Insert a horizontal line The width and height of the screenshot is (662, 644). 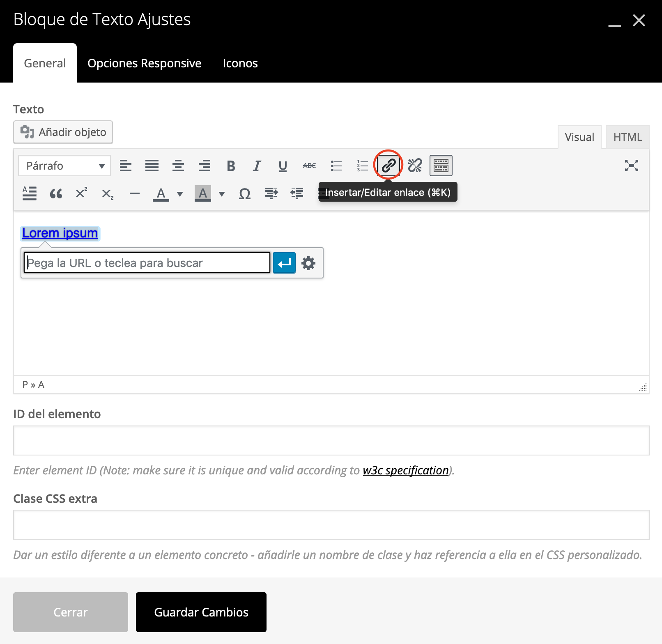[x=134, y=193]
